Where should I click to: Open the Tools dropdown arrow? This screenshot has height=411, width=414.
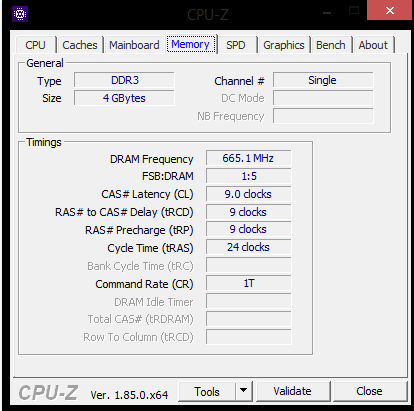[x=244, y=391]
